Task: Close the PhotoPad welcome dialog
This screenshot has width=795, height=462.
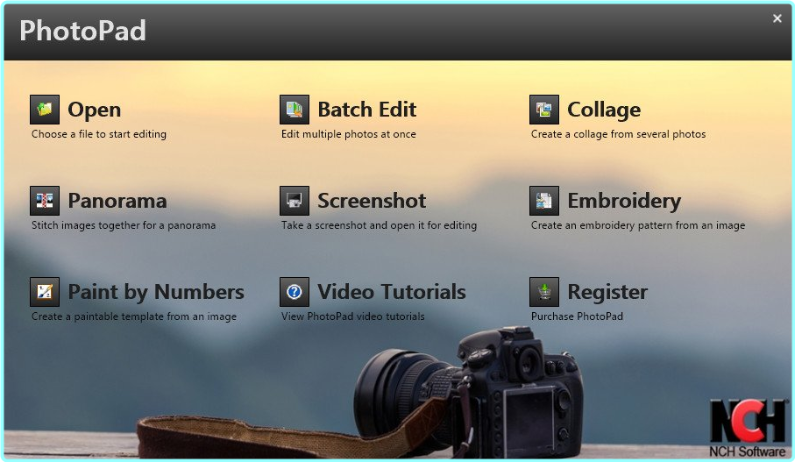Action: tap(777, 18)
